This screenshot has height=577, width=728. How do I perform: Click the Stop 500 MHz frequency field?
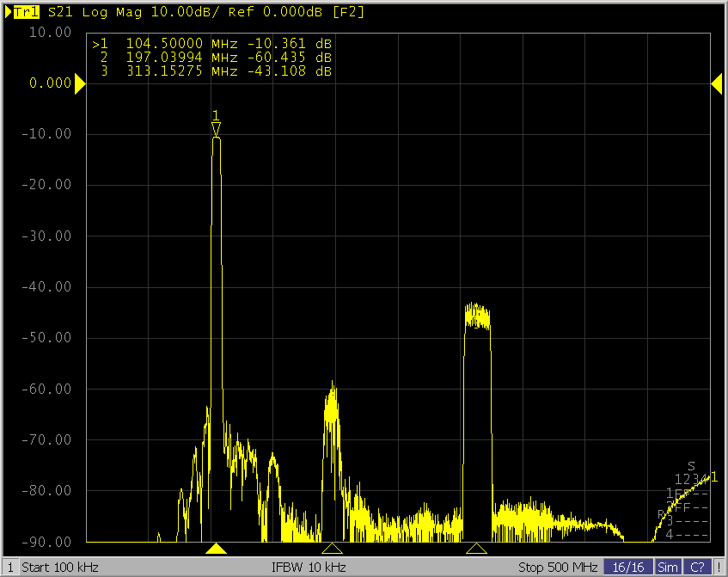pyautogui.click(x=558, y=568)
